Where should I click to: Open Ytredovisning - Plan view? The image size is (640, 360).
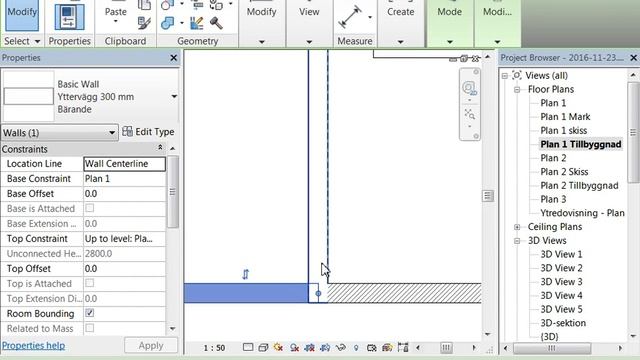(x=582, y=213)
